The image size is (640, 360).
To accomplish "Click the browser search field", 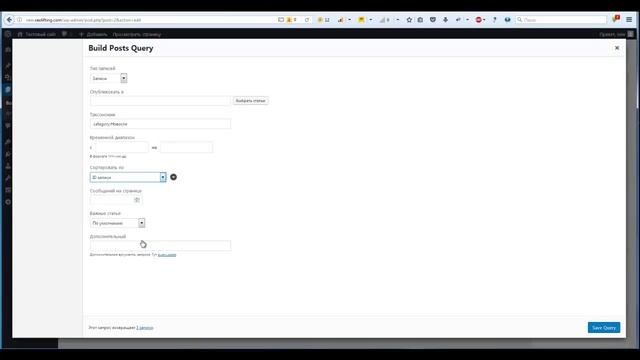I will click(x=561, y=20).
